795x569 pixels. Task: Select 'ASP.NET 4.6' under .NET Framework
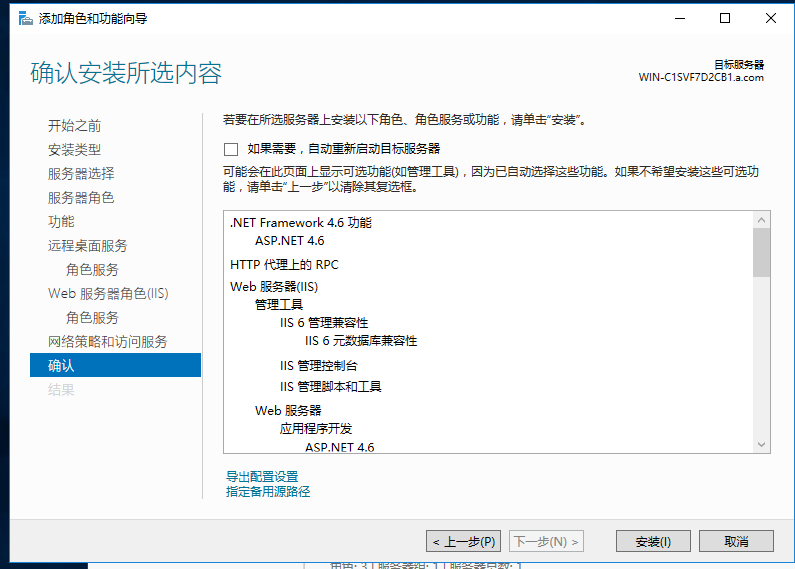290,241
